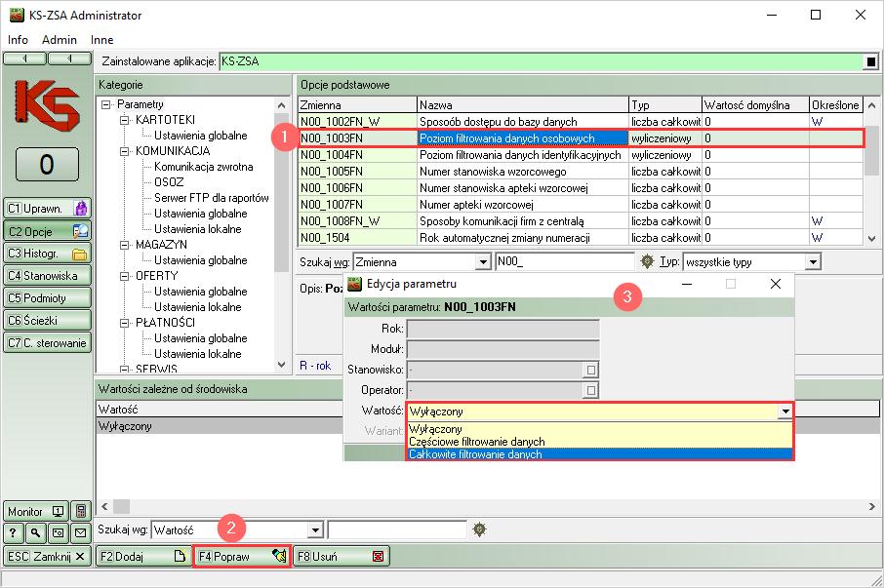Select row N00_1504 Rok automatycznej zmiany numeracji
Image resolution: width=884 pixels, height=588 pixels.
point(581,238)
